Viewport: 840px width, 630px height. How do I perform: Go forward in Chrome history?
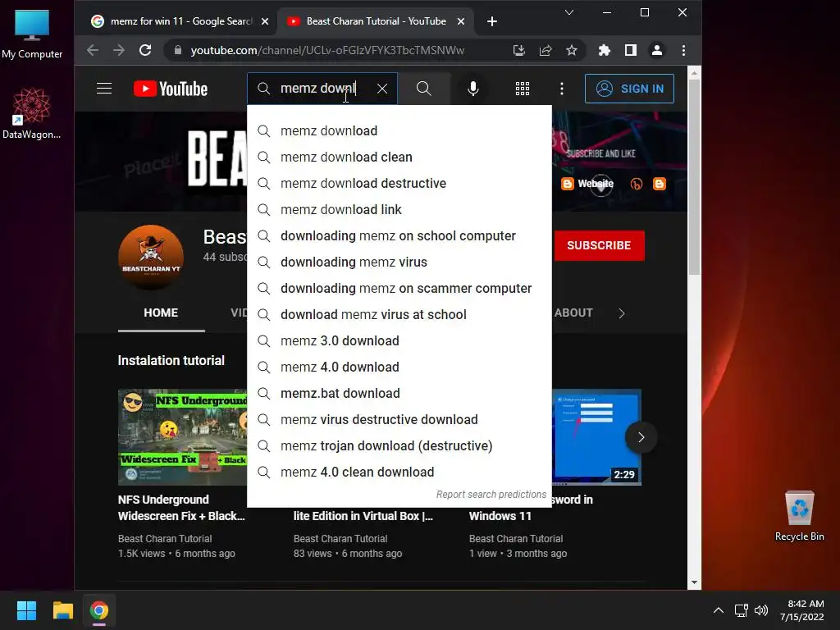119,50
